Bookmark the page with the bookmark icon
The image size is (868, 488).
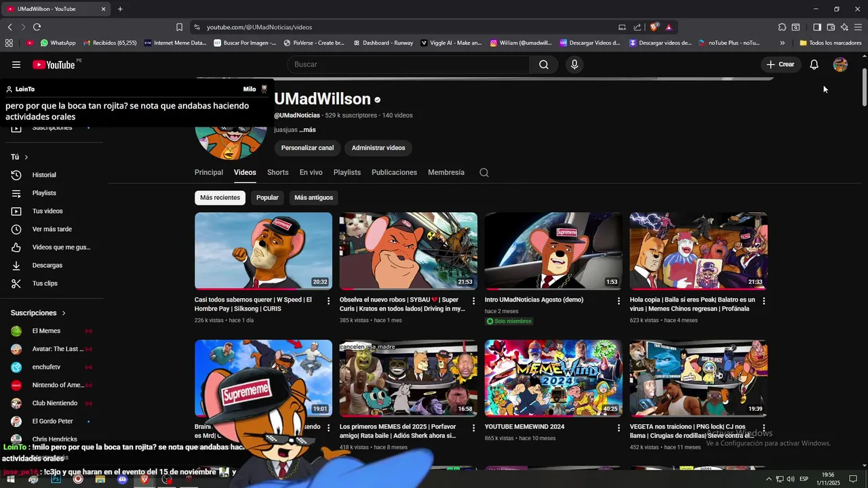pyautogui.click(x=179, y=27)
